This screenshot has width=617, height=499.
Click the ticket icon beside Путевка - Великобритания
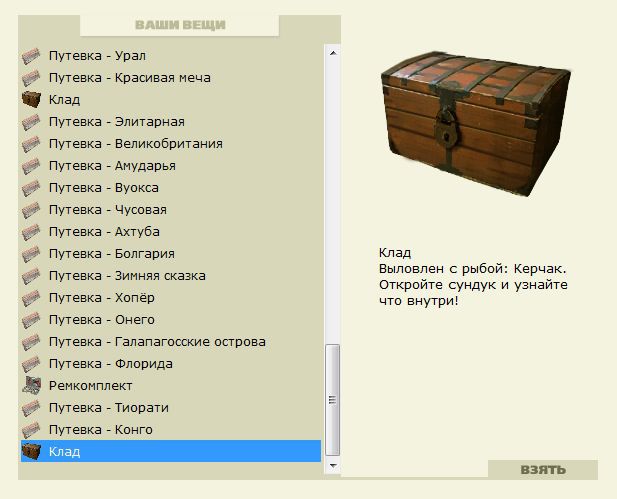pyautogui.click(x=31, y=144)
